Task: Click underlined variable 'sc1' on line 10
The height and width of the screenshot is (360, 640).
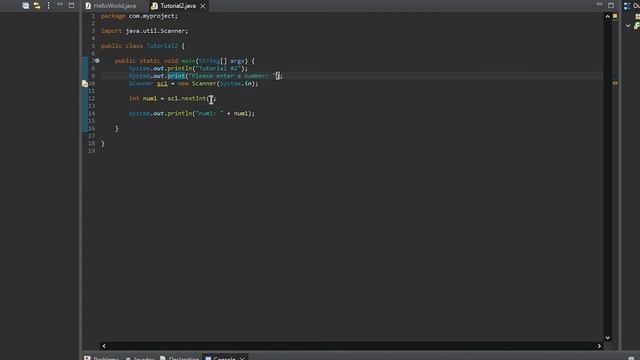Action: point(162,84)
